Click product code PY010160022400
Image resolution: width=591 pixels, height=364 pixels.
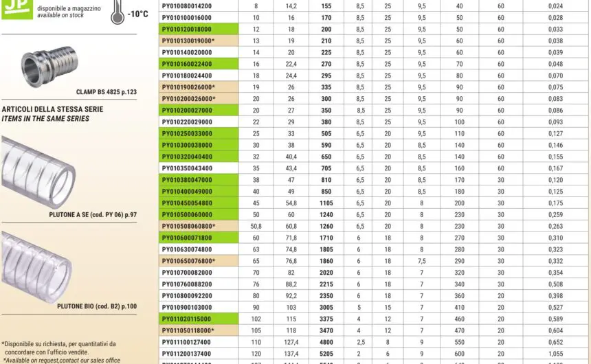(x=187, y=63)
